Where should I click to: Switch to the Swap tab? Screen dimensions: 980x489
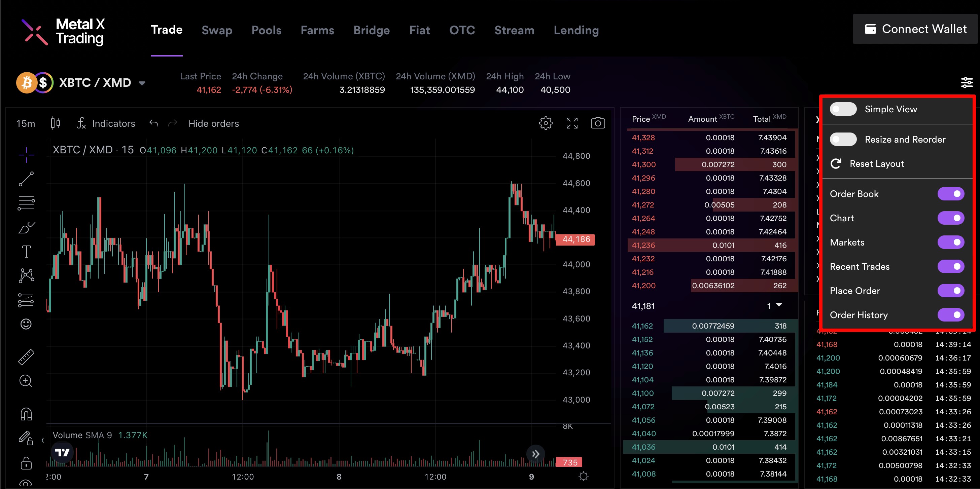(217, 30)
